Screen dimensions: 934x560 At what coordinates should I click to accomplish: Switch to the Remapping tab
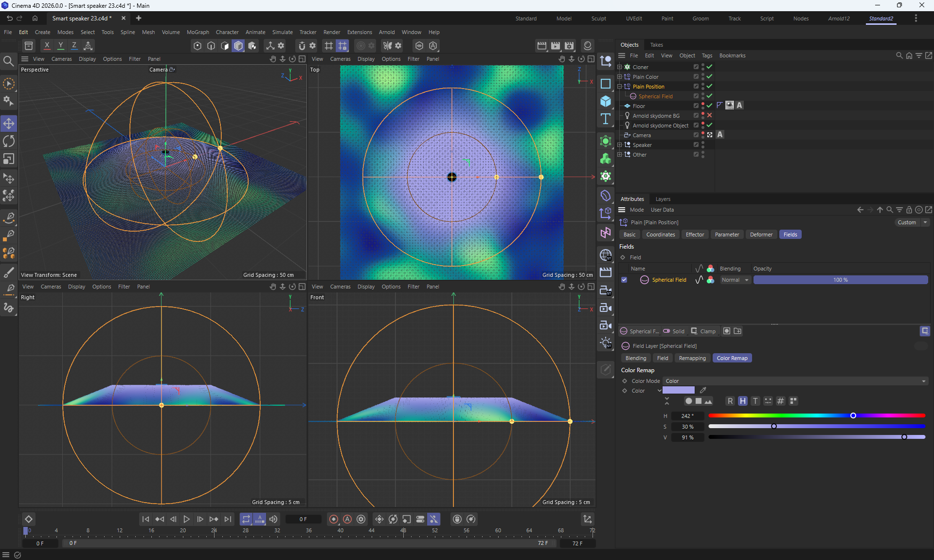[692, 358]
